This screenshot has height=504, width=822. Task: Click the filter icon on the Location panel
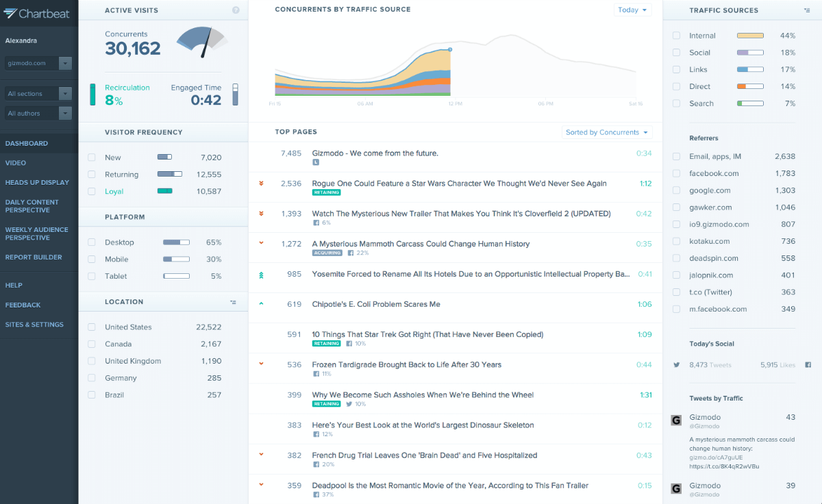coord(234,301)
